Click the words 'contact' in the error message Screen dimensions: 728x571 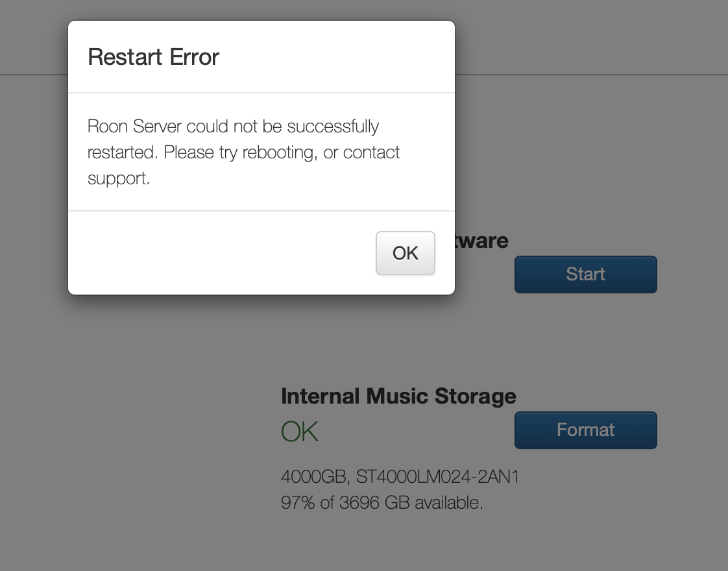pos(371,152)
